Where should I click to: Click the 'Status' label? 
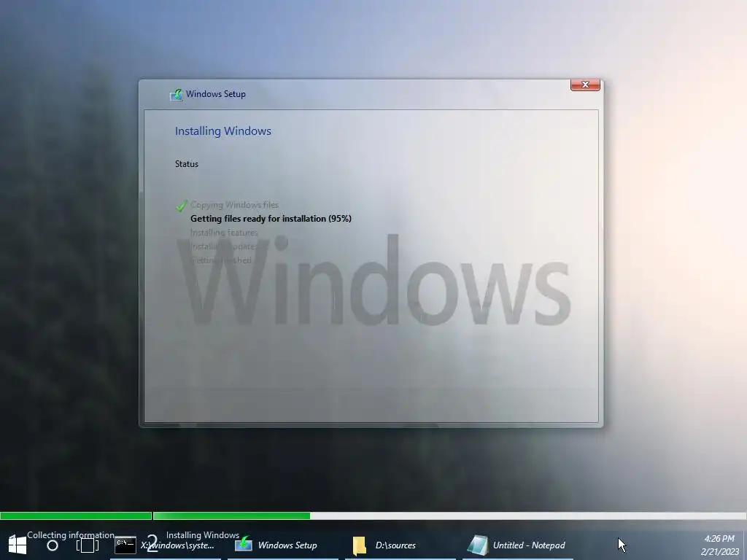(187, 164)
